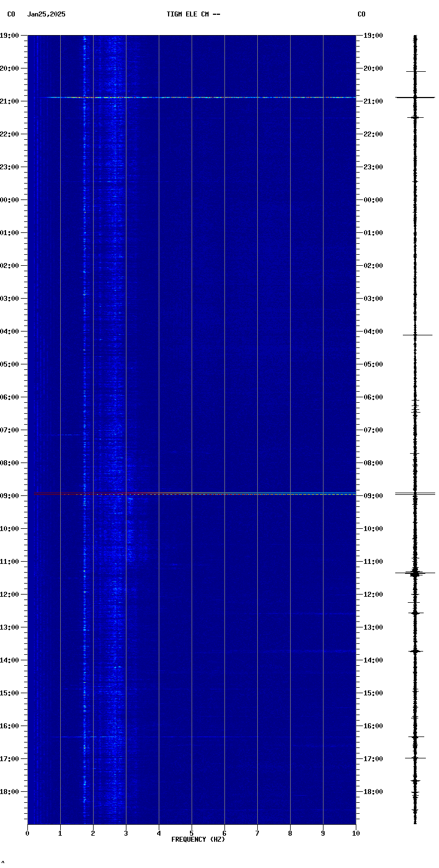Select the 19:00 label on left time axis

pos(9,36)
